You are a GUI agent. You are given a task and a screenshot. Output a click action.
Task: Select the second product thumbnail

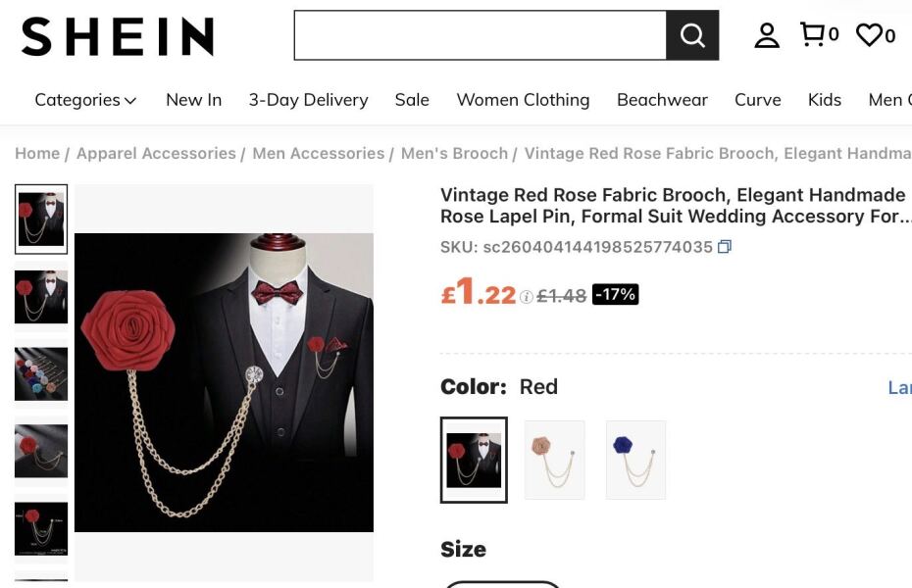coord(41,296)
